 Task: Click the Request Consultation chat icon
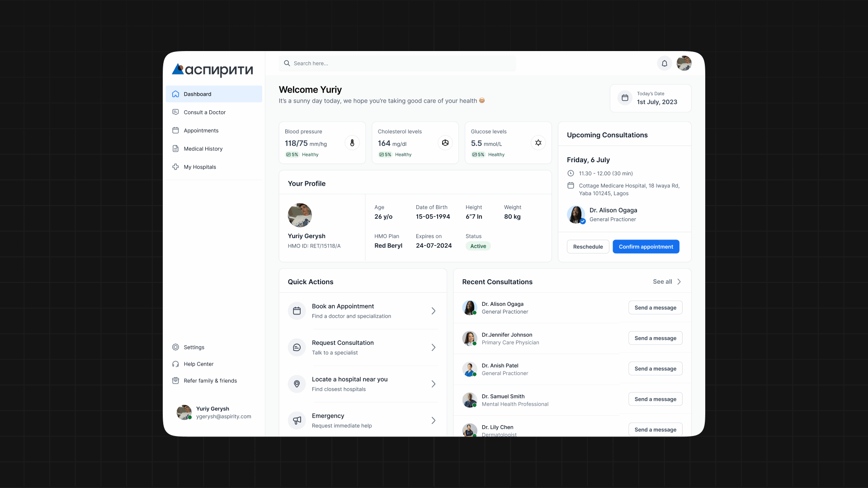coord(297,347)
